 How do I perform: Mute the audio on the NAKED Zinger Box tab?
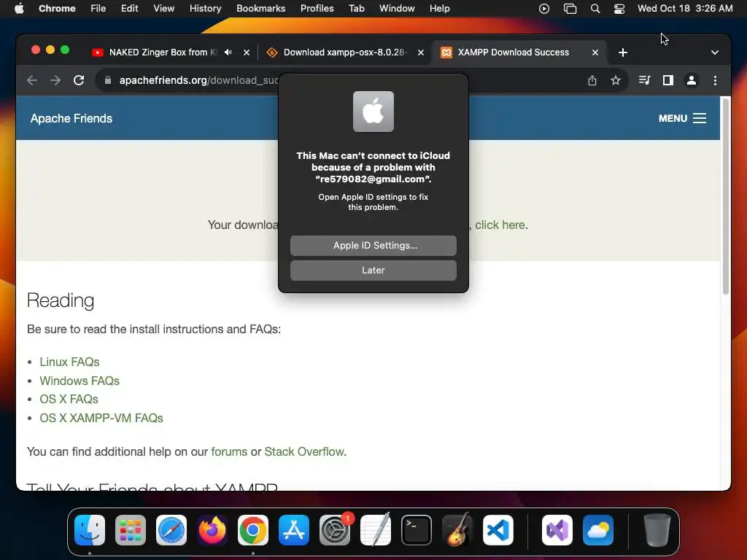pyautogui.click(x=228, y=52)
